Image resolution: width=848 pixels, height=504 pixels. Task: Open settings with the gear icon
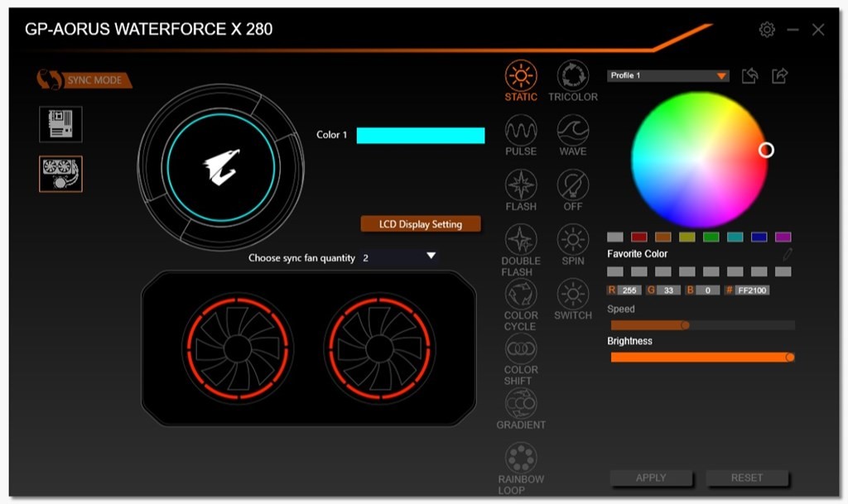(767, 29)
